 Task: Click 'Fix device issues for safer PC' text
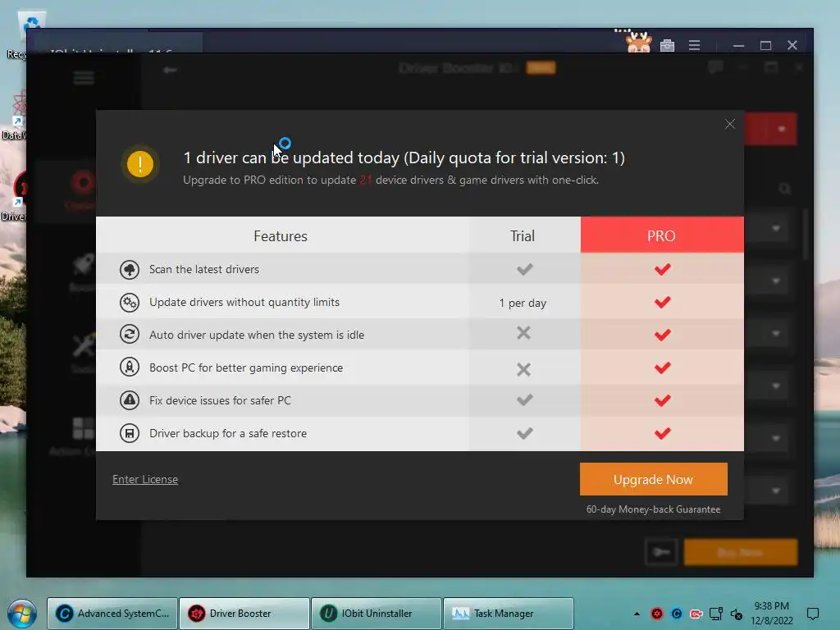(x=220, y=400)
